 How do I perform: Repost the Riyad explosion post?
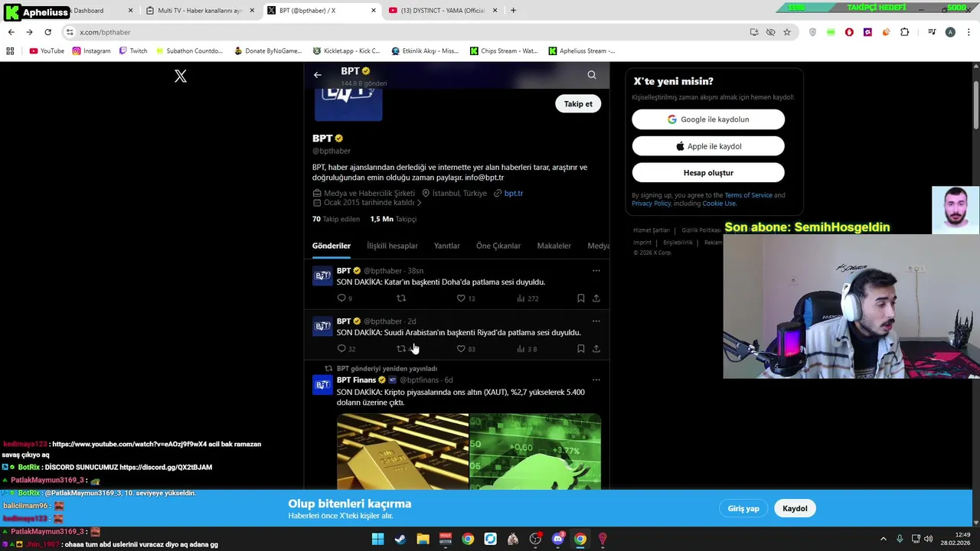[401, 349]
